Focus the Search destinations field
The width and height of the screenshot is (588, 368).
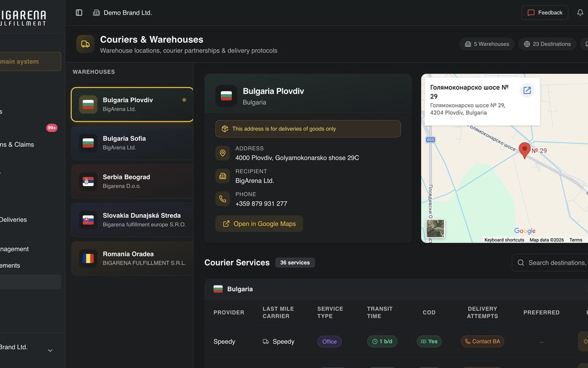pyautogui.click(x=550, y=263)
